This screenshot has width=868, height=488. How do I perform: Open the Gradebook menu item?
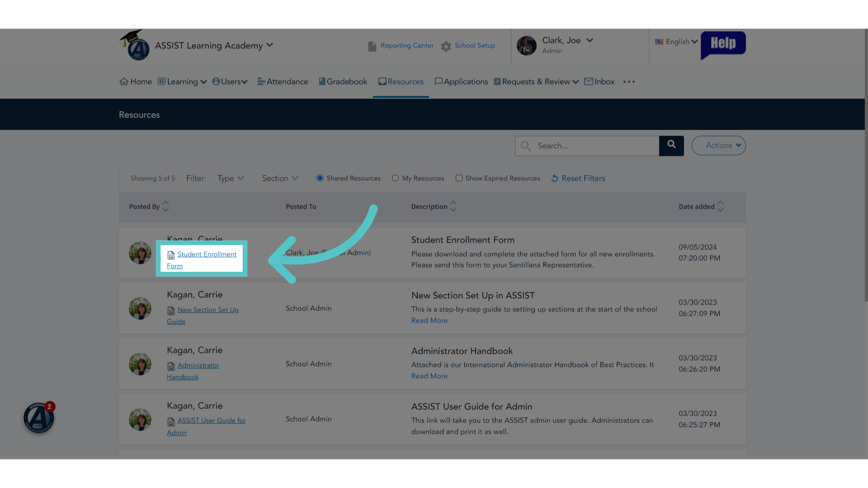click(x=343, y=82)
